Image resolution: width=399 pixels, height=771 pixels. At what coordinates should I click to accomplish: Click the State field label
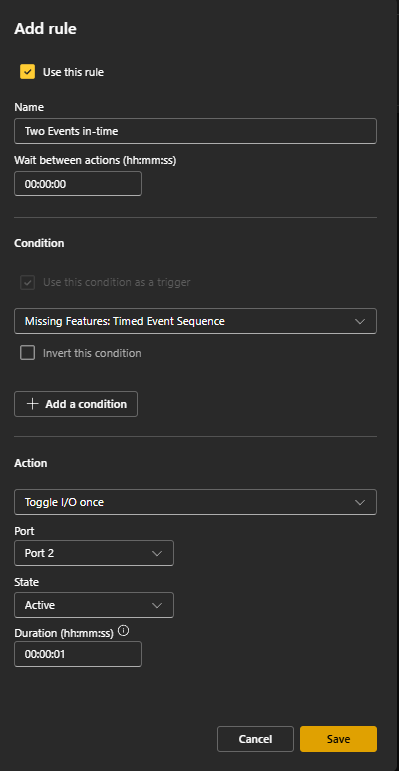pos(27,582)
